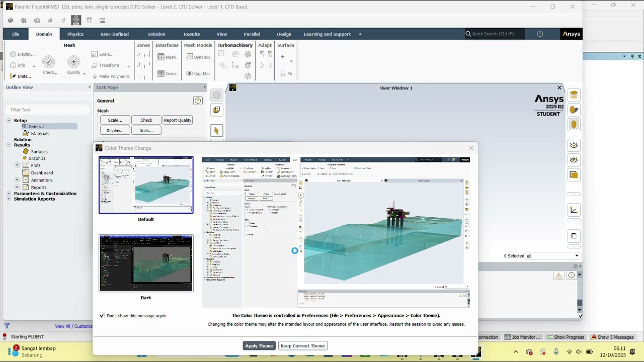Viewport: 644px width, 362px height.
Task: Click the Display mesh icon in ribbon
Action: point(13,54)
